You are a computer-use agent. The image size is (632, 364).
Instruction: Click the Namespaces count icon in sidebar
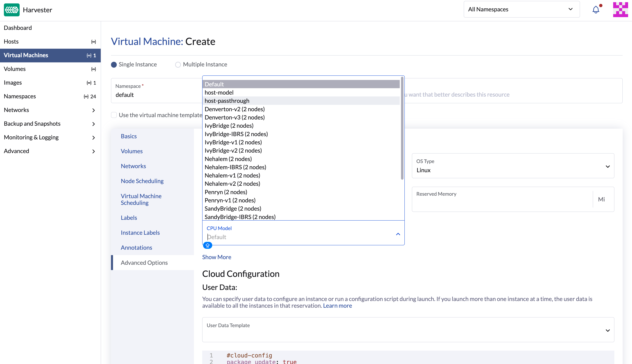(86, 96)
